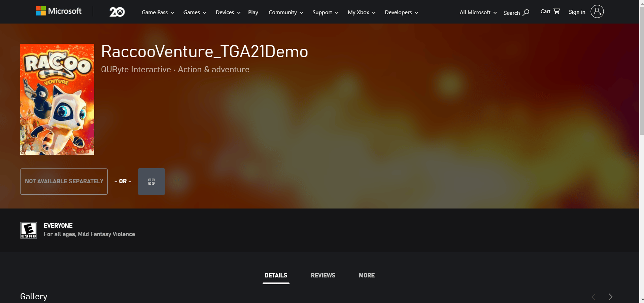Click the Xbox 20th anniversary logo
The height and width of the screenshot is (303, 644).
coord(117,12)
